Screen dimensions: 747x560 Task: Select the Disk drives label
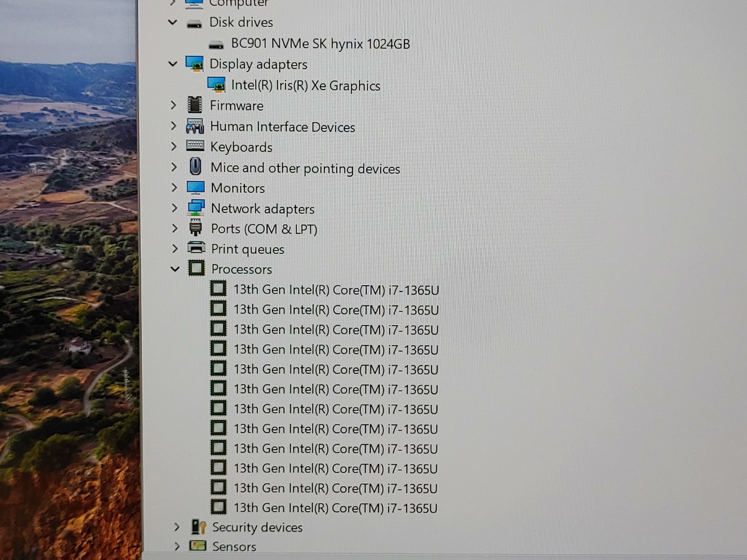pos(241,22)
